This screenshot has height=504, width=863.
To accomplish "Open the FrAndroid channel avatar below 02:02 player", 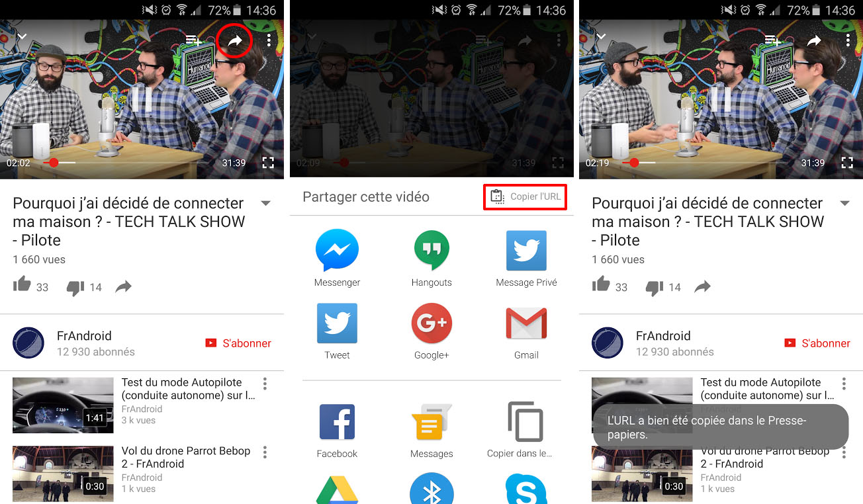I will [x=29, y=343].
